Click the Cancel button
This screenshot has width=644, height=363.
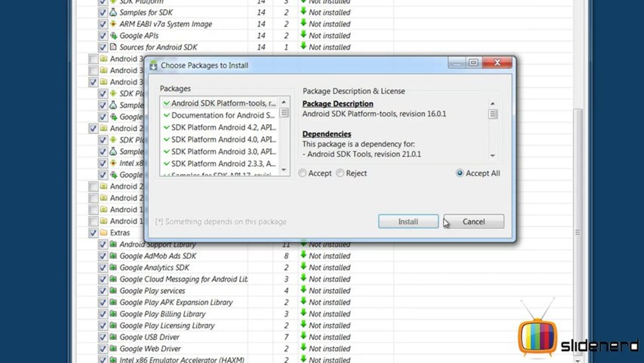click(x=474, y=222)
